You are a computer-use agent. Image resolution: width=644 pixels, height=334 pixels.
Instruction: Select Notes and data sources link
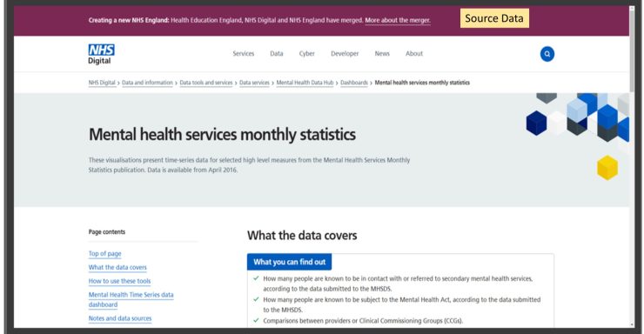[120, 318]
